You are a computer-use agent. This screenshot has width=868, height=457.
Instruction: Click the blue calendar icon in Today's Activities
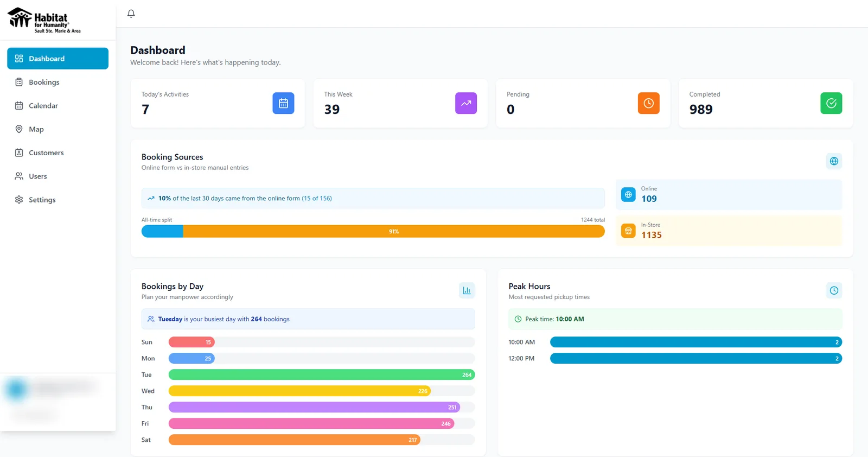[283, 103]
